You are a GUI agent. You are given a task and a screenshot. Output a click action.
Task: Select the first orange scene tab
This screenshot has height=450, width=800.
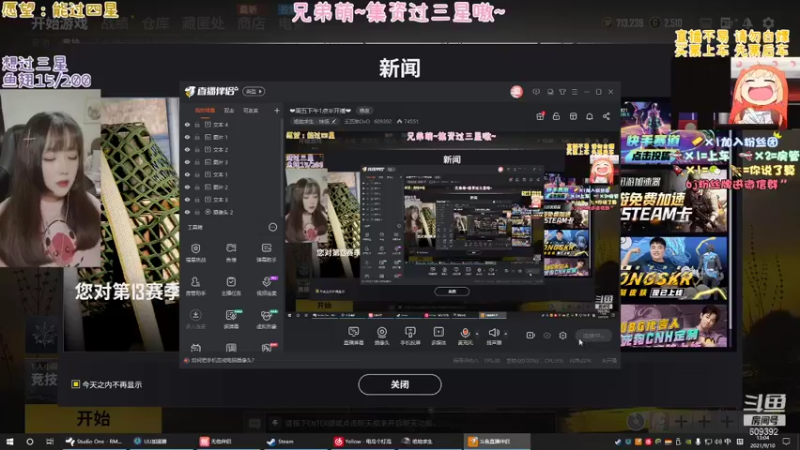205,110
